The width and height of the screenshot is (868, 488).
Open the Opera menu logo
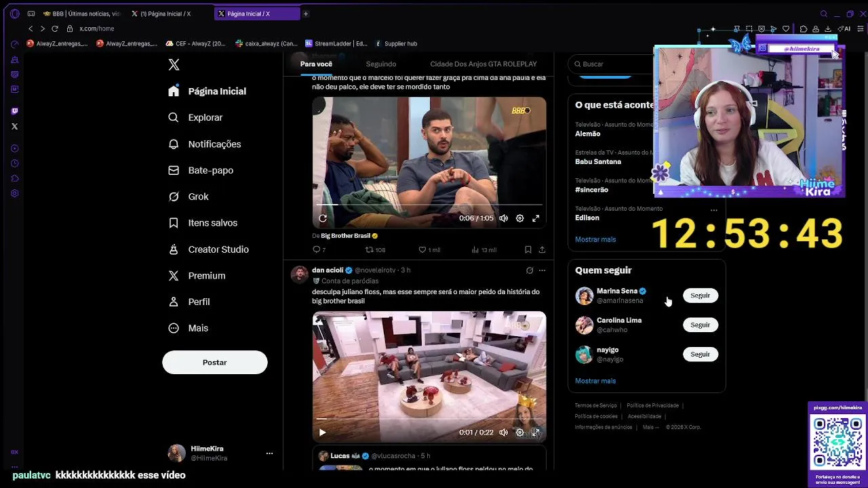tap(14, 14)
